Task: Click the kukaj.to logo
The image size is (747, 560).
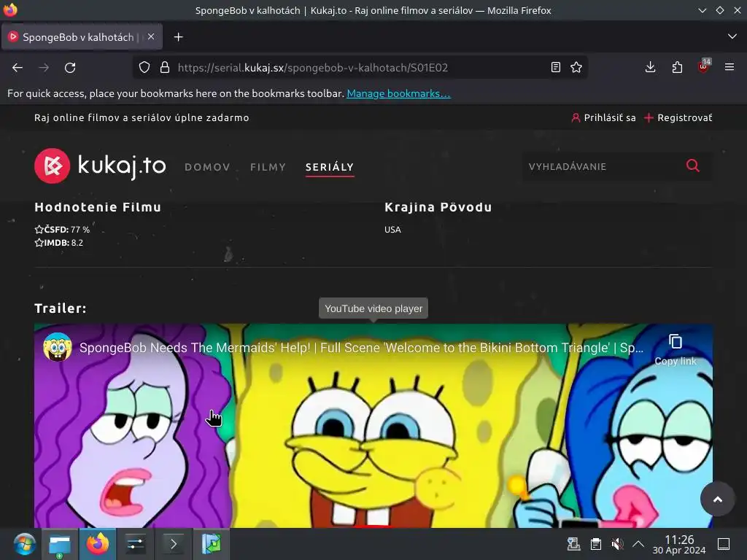Action: click(x=100, y=166)
